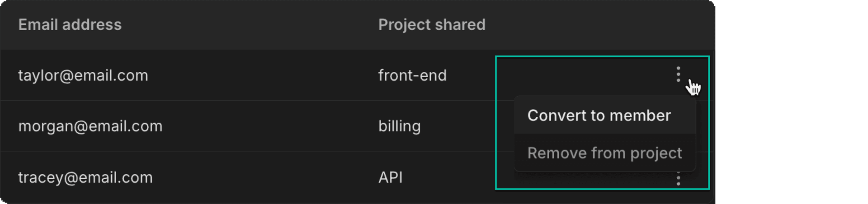
Task: Open the three-dot menu for tracey@email.com
Action: point(678,180)
